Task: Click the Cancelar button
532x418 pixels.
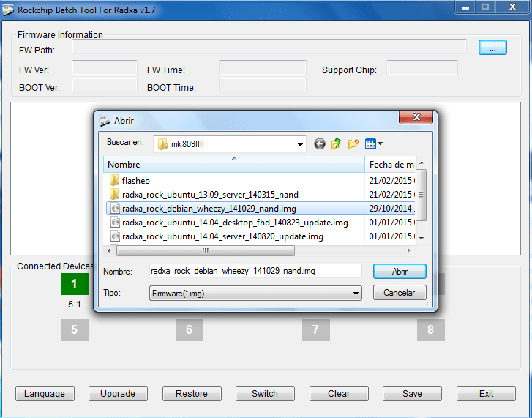Action: (400, 293)
